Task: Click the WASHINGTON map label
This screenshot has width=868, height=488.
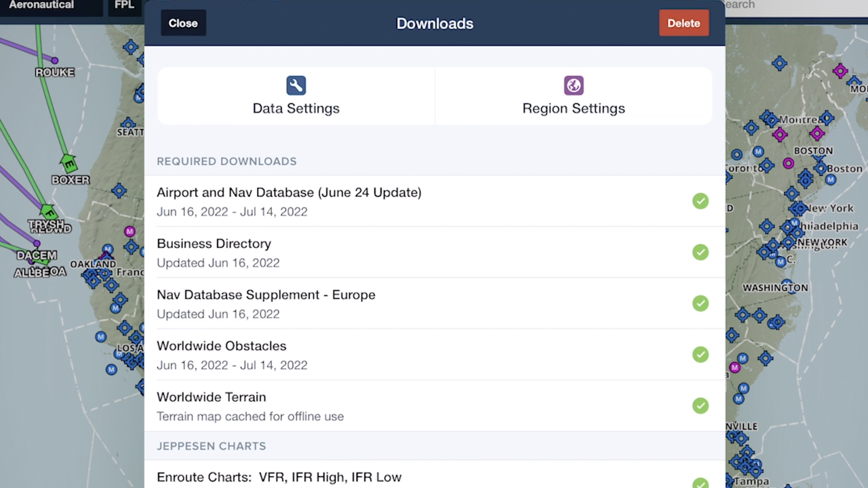Action: pyautogui.click(x=775, y=288)
